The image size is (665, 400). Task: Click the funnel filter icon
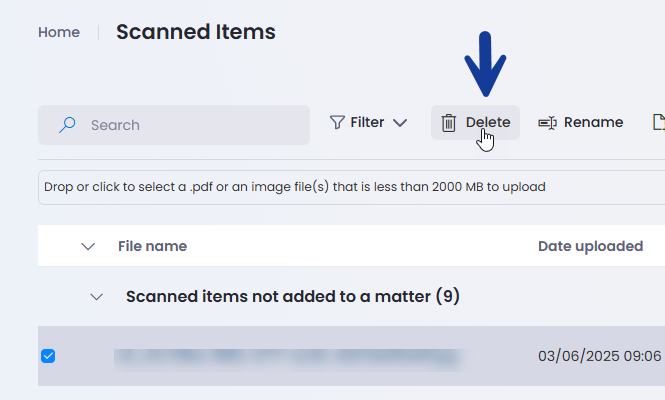[x=337, y=123]
